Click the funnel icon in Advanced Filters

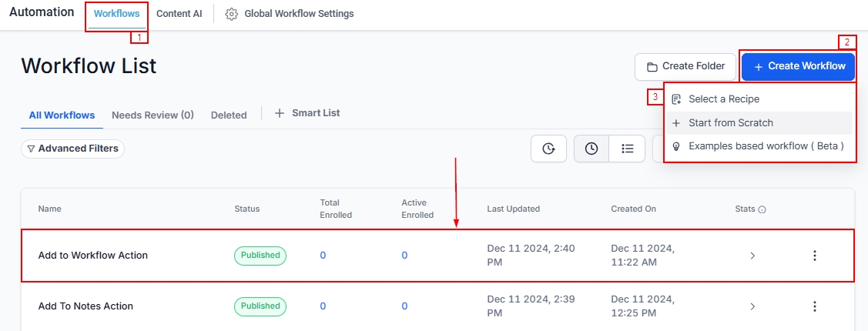click(x=31, y=149)
